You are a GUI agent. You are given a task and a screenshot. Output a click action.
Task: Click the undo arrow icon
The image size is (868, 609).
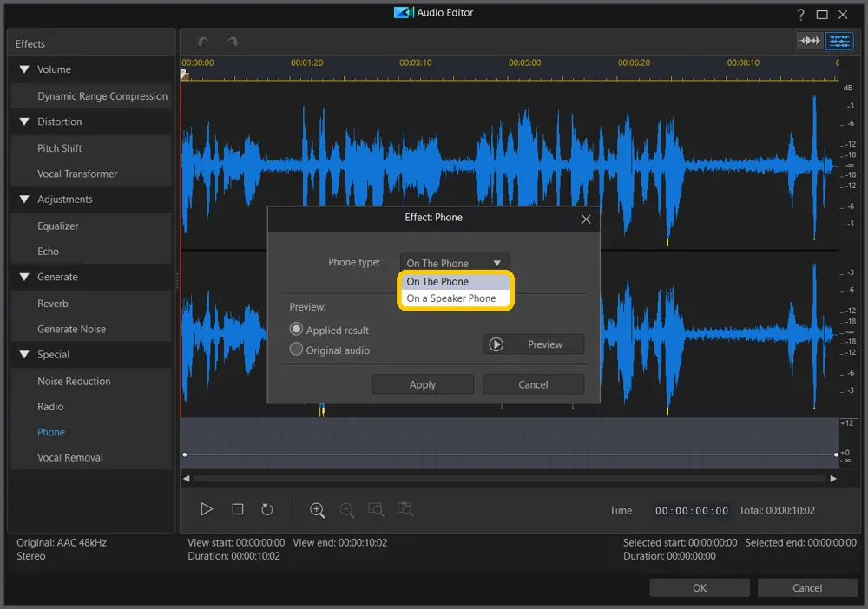pyautogui.click(x=202, y=42)
